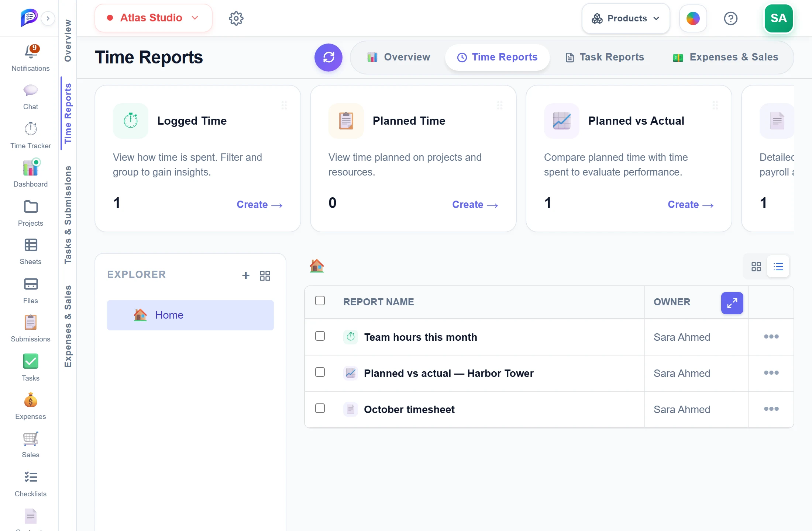Open Sheets in the sidebar
This screenshot has height=531, width=812.
[31, 251]
